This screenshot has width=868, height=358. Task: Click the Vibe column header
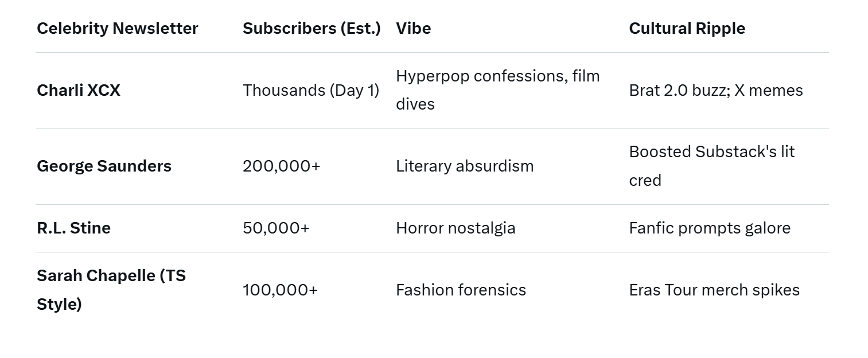pos(413,28)
